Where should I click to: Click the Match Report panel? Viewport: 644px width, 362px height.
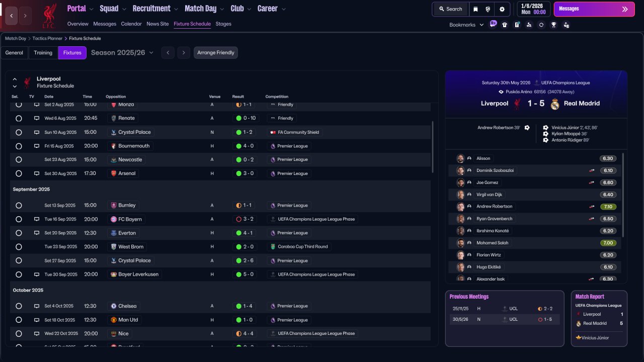click(x=599, y=318)
